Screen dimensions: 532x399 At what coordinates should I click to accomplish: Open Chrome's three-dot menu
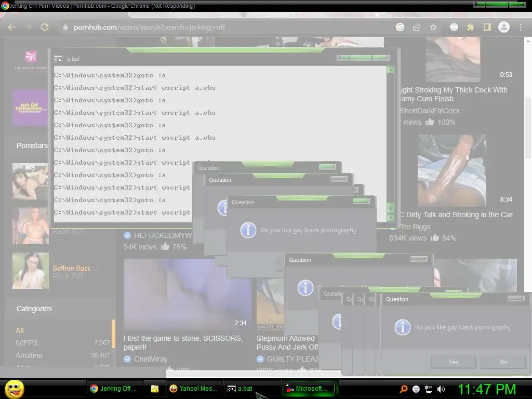tap(521, 27)
